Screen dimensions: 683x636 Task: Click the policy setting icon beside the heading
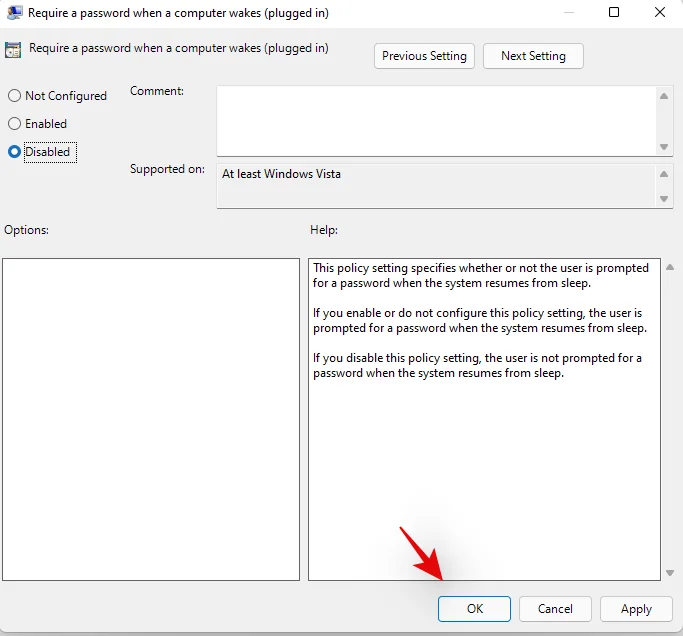point(14,50)
